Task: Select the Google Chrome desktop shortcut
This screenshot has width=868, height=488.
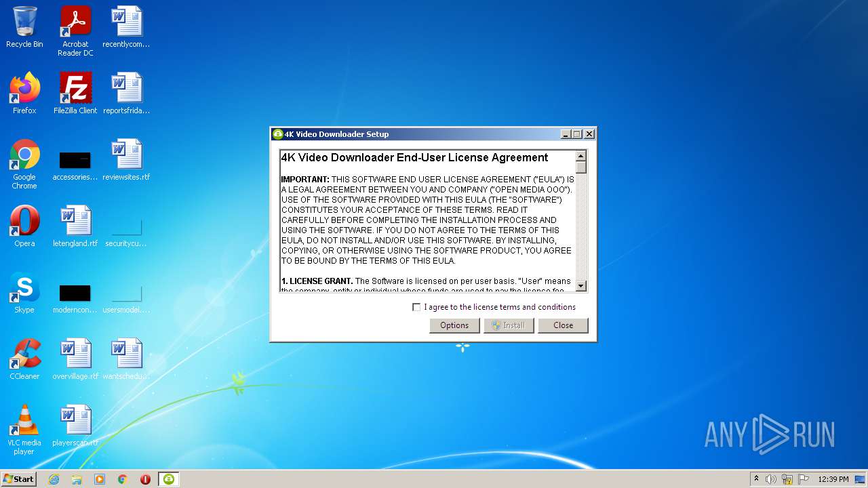Action: pos(24,164)
